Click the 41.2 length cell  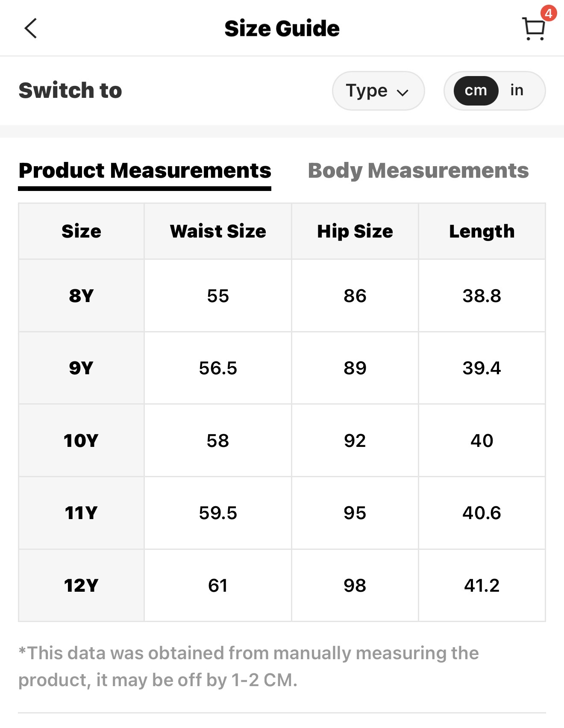pos(482,585)
